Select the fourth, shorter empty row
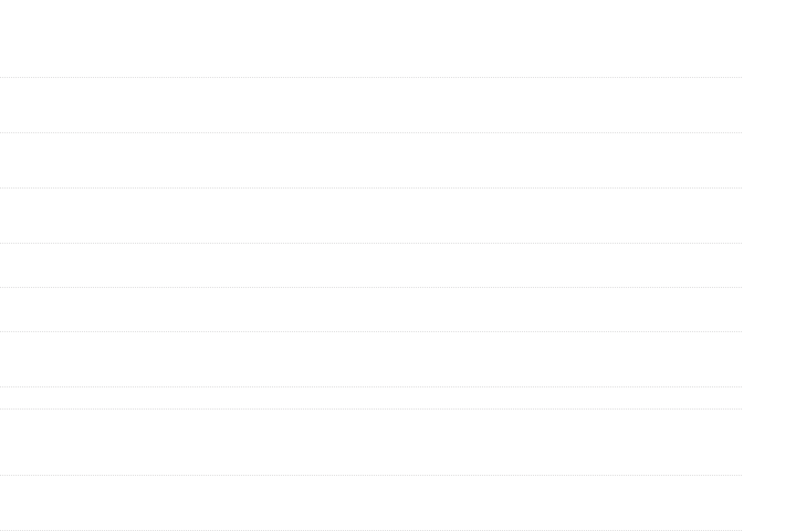Screen dimensions: 812x531 point(371,265)
